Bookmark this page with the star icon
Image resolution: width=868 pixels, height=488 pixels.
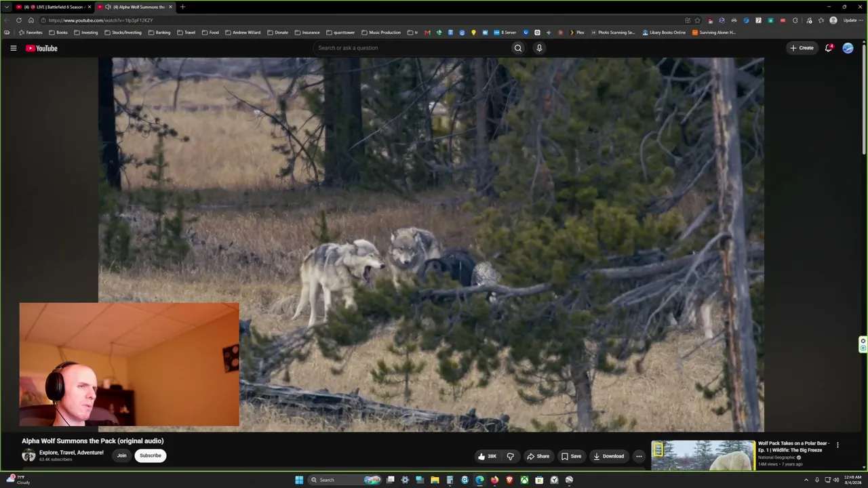[x=697, y=20]
